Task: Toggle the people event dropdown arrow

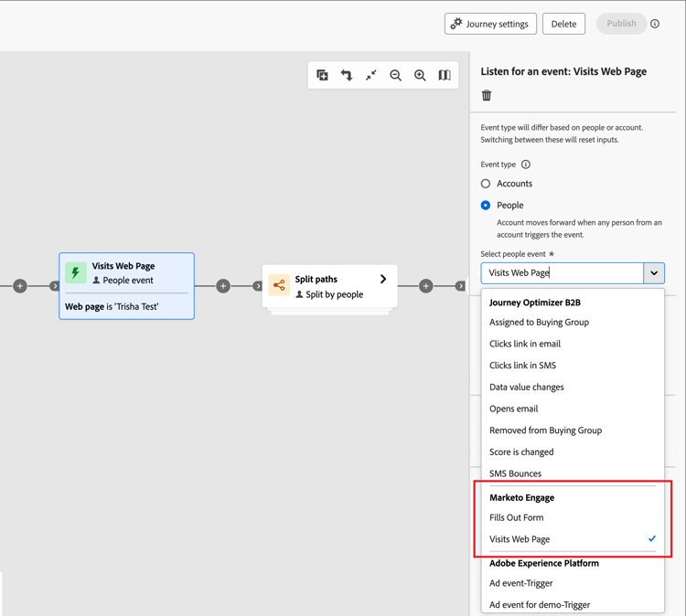Action: click(x=654, y=273)
